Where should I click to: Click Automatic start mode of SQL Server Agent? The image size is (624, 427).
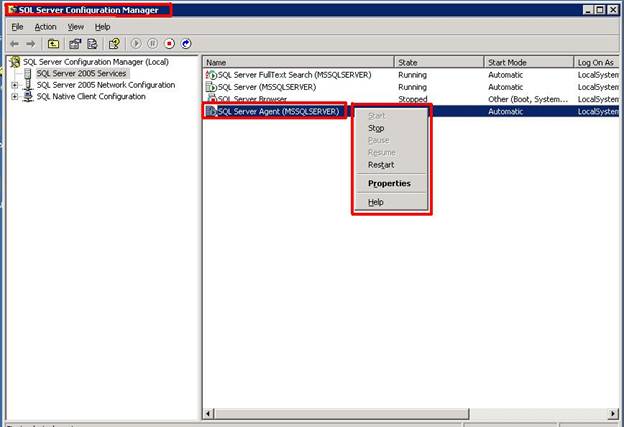click(x=505, y=111)
